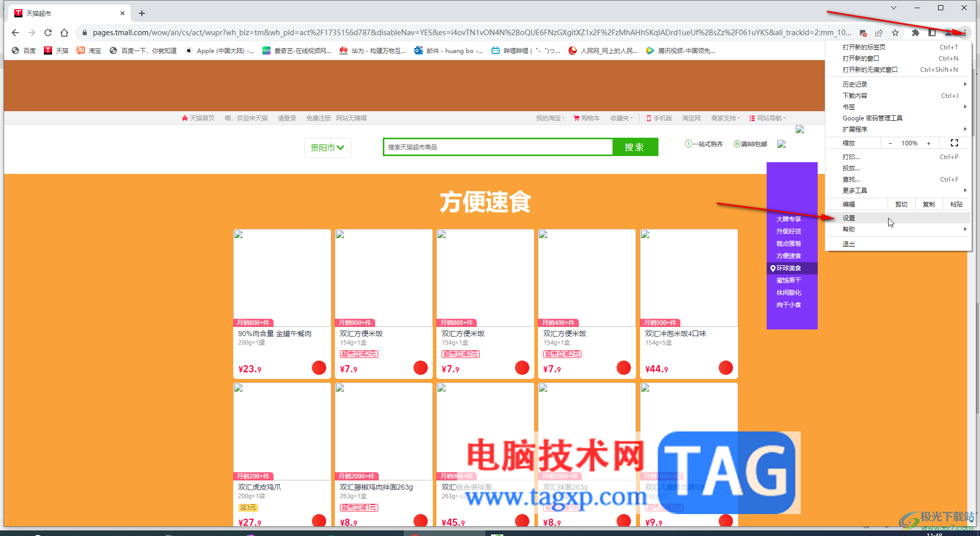Toggle the browser side panel
The height and width of the screenshot is (536, 980).
tap(932, 33)
